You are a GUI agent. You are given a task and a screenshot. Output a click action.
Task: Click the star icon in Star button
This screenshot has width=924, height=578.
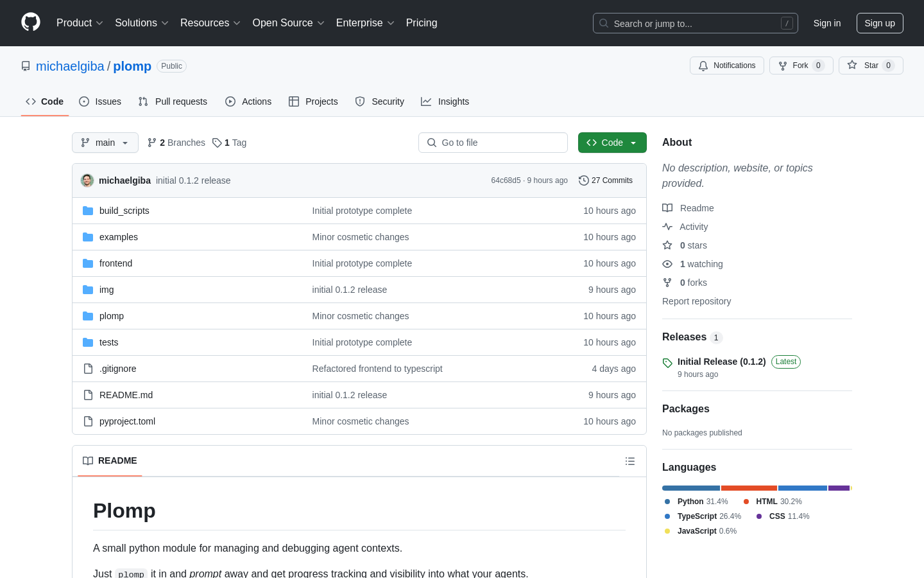coord(852,65)
